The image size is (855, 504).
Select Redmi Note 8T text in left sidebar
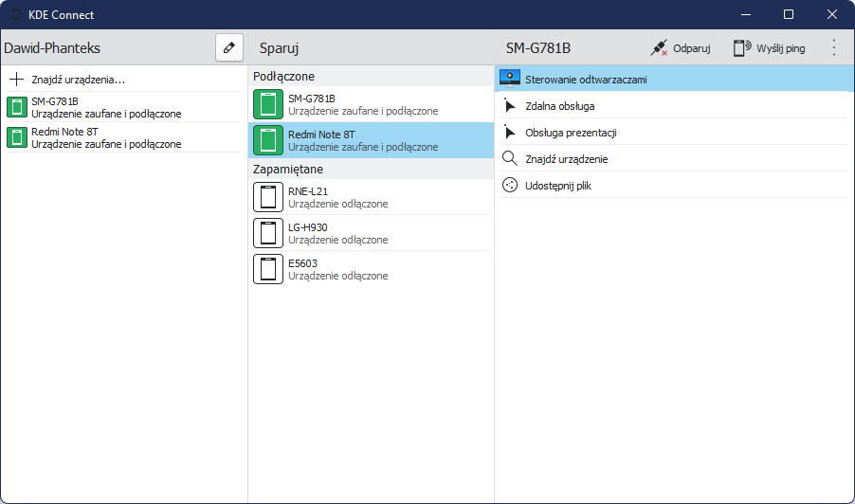[64, 132]
